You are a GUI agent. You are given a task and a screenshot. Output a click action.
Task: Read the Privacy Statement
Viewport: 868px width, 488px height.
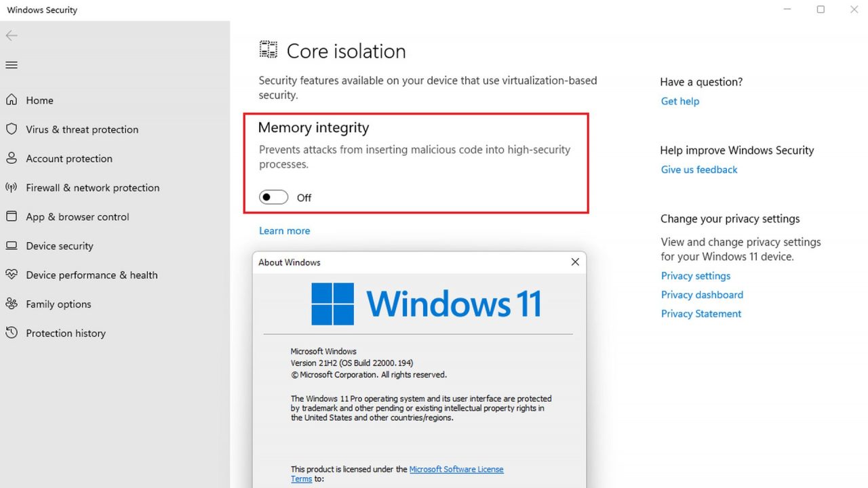coord(701,313)
